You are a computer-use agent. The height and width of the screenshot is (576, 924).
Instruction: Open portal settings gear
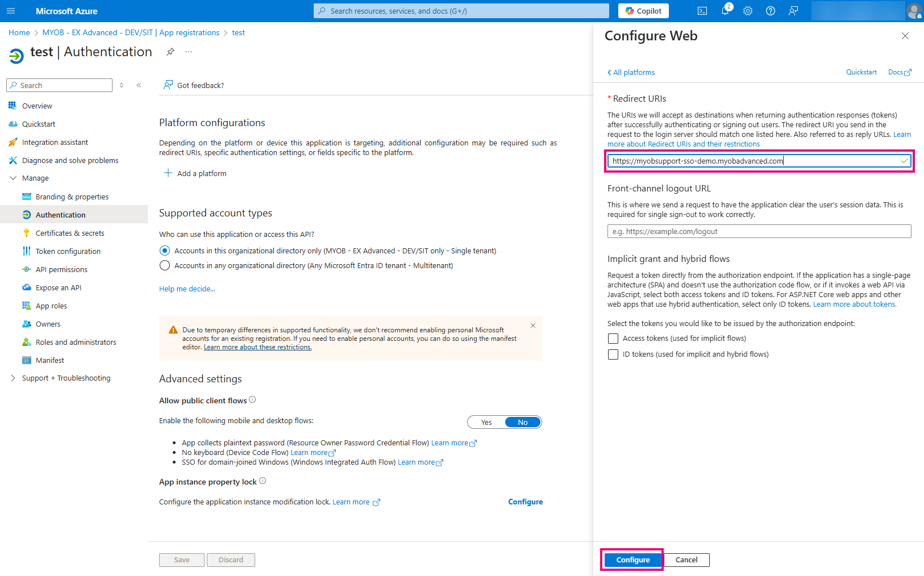(748, 11)
